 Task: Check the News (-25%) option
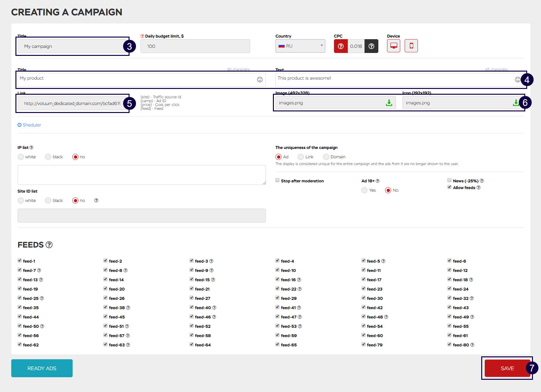click(449, 180)
